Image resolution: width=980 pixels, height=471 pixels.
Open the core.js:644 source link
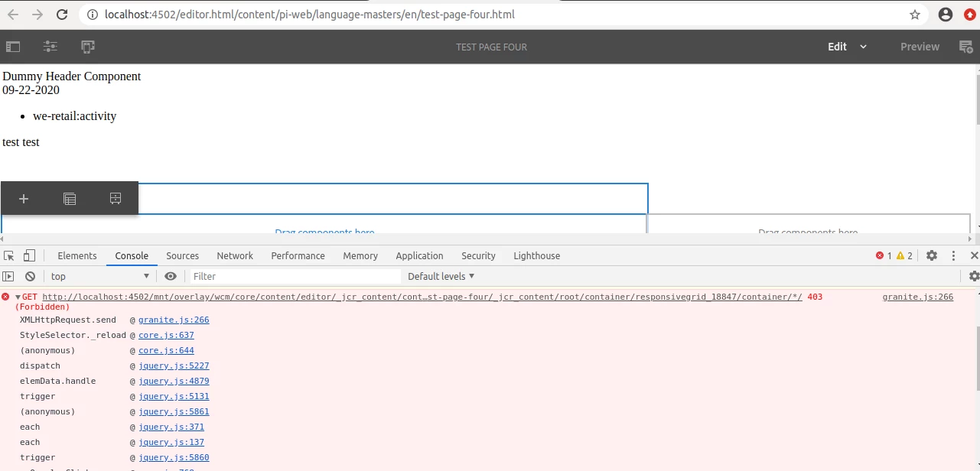pos(166,350)
